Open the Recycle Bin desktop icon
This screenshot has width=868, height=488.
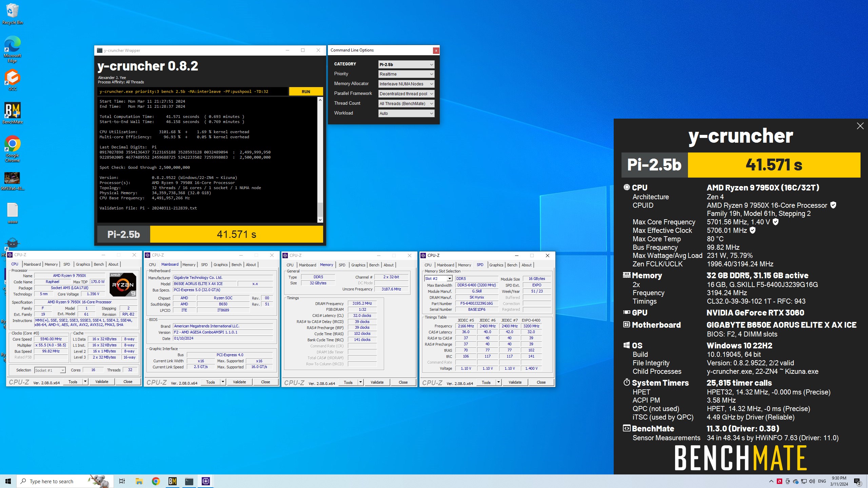coord(13,14)
